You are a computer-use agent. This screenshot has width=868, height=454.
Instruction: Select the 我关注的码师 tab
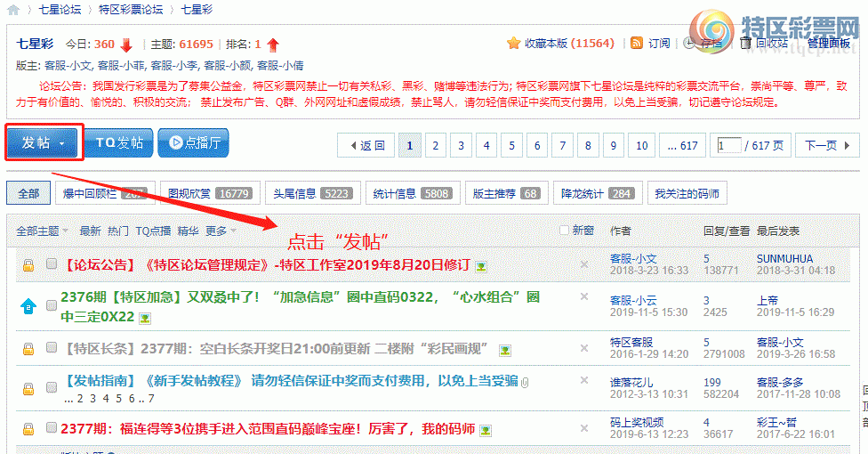coord(687,193)
